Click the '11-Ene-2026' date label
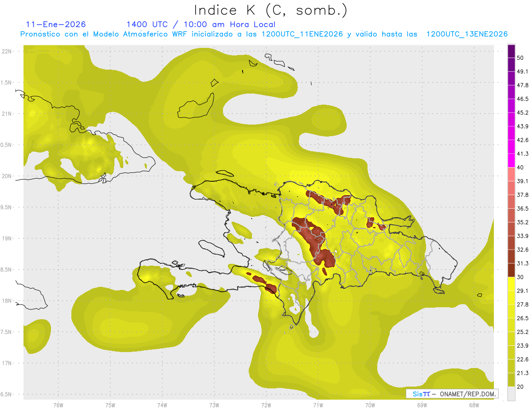532x411 pixels. 56,24
